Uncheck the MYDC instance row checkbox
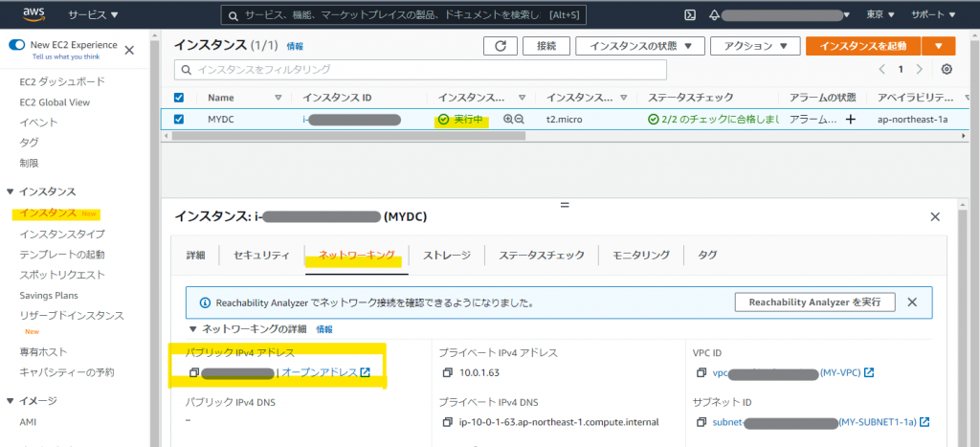Screen dimensions: 980x447 point(179,120)
